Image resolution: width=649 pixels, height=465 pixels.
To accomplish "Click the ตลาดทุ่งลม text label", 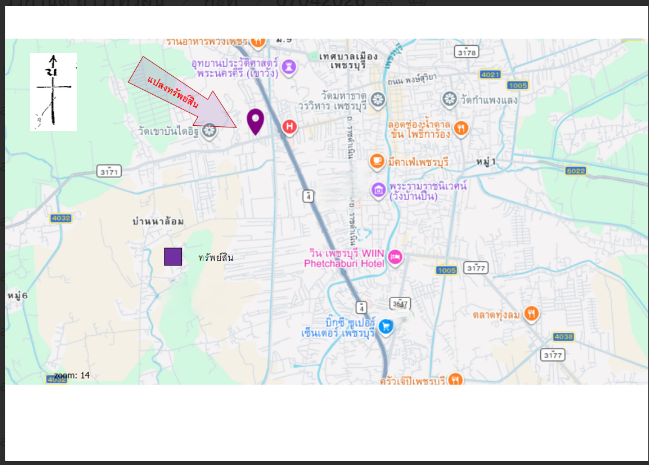I will click(496, 315).
